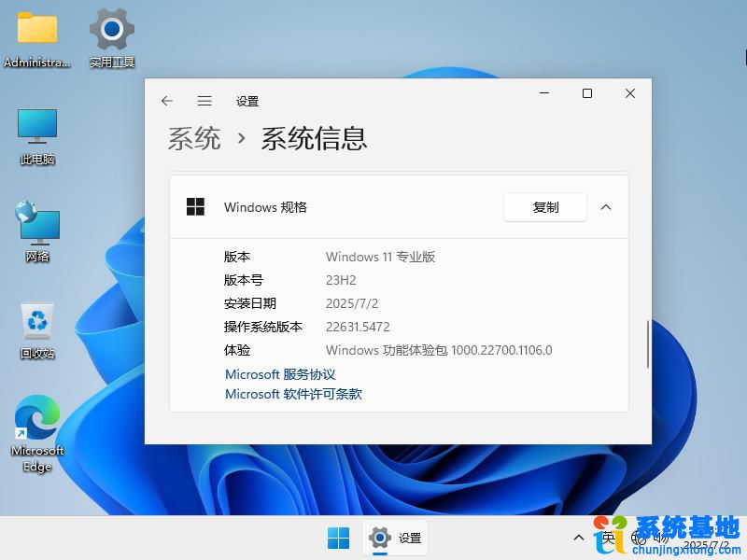
Task: Click the 设置 title in the window header
Action: pos(247,101)
